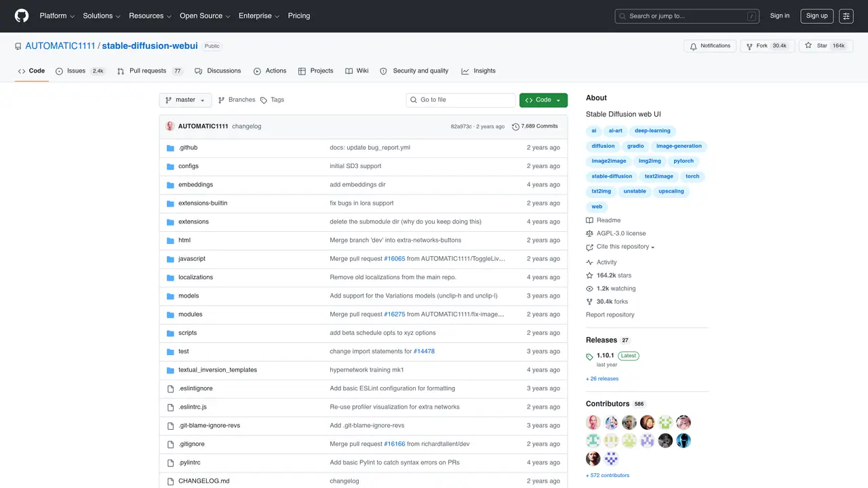
Task: Expand the Solutions menu
Action: 102,16
